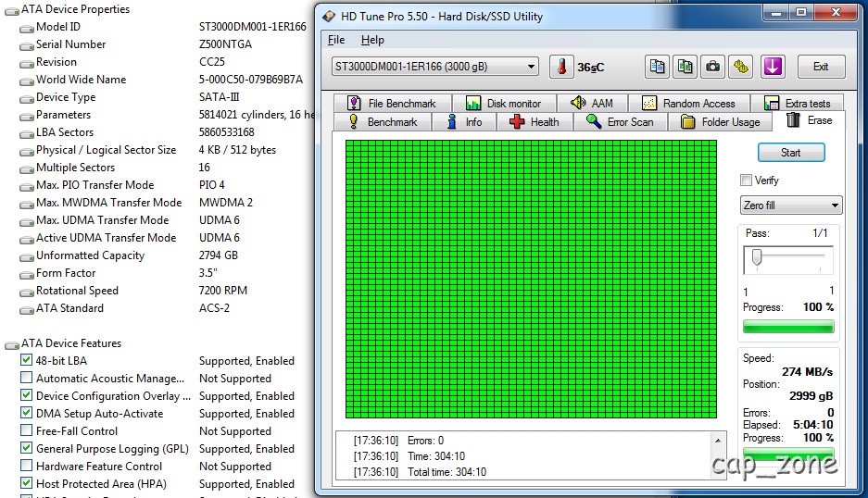The image size is (868, 498).
Task: Click the drive icon beside Model ID
Action: click(x=27, y=28)
